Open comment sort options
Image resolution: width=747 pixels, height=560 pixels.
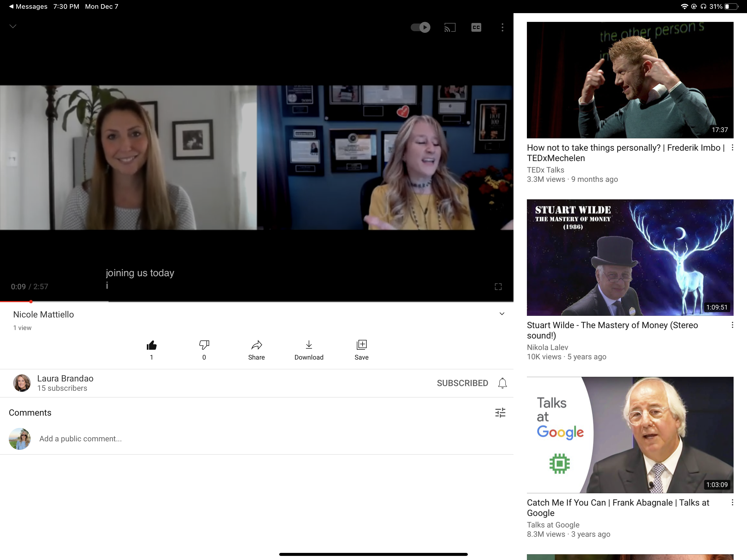point(500,412)
